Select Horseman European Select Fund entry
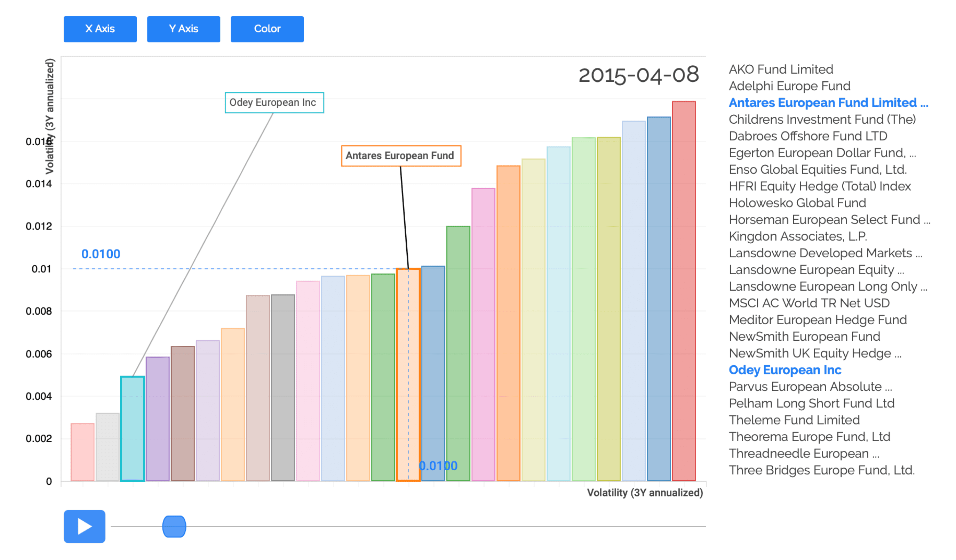 pyautogui.click(x=829, y=220)
